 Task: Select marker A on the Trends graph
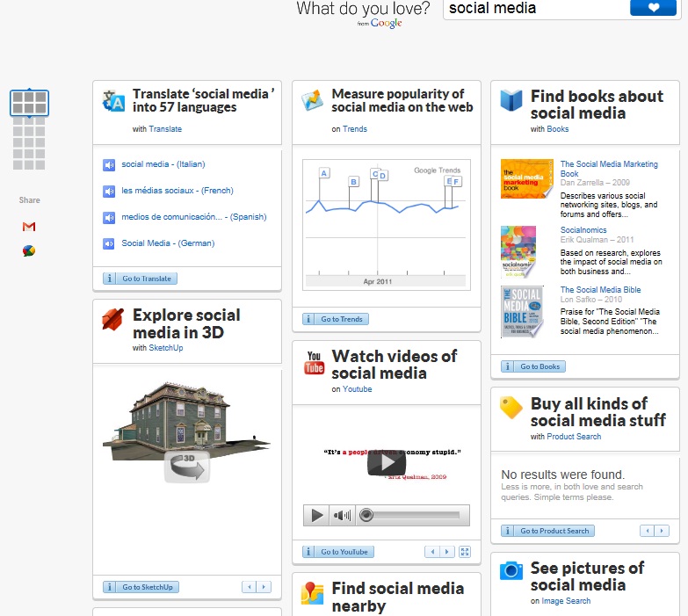pos(324,173)
